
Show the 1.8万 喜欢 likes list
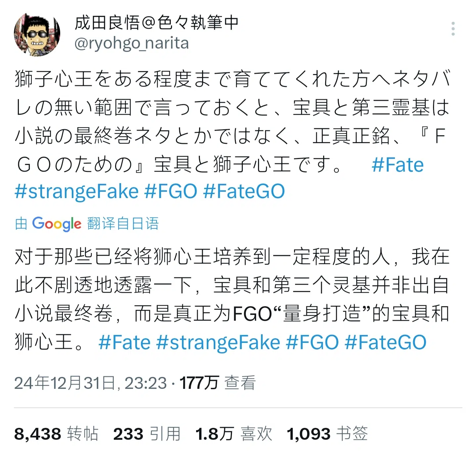coord(234,434)
